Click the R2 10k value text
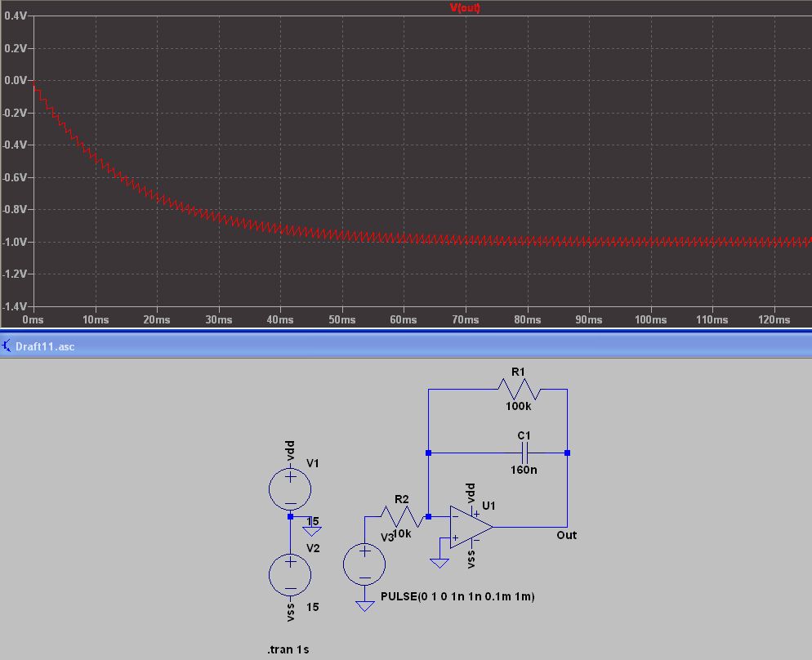This screenshot has height=660, width=812. click(403, 533)
